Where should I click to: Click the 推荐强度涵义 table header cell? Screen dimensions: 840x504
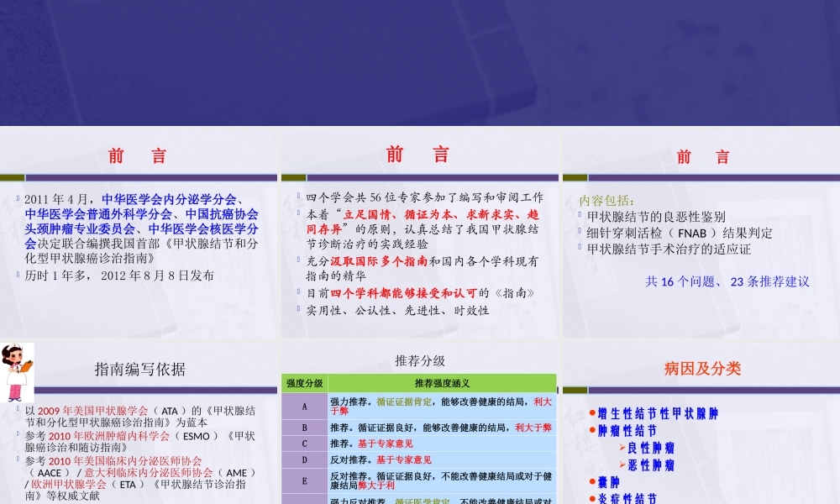[x=442, y=383]
